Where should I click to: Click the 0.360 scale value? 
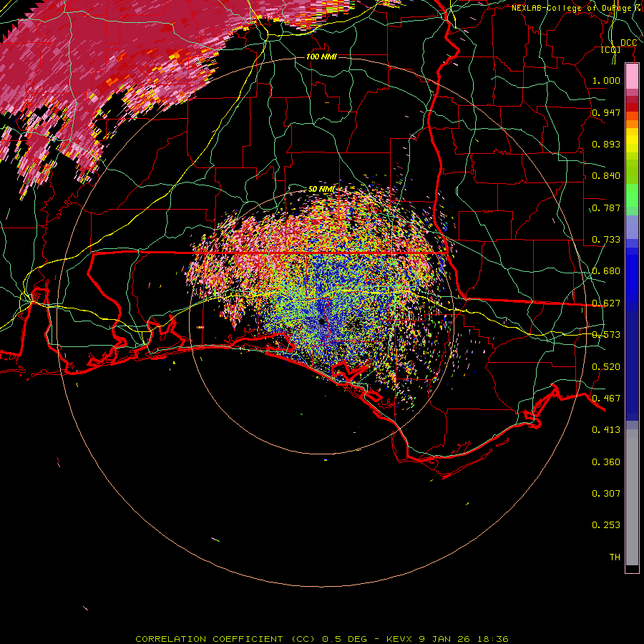tap(606, 462)
